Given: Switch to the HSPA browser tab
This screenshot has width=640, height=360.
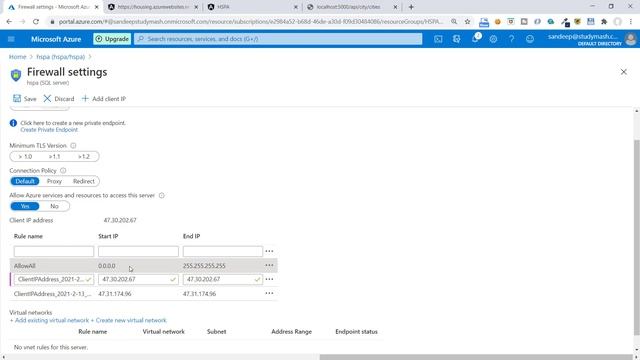Looking at the screenshot, I should tap(252, 7).
